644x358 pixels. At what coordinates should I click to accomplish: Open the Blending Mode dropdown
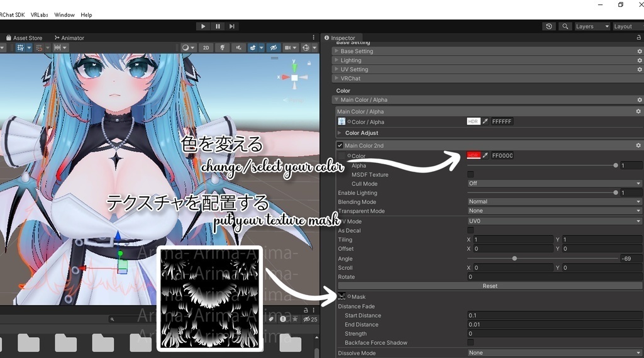pyautogui.click(x=555, y=201)
